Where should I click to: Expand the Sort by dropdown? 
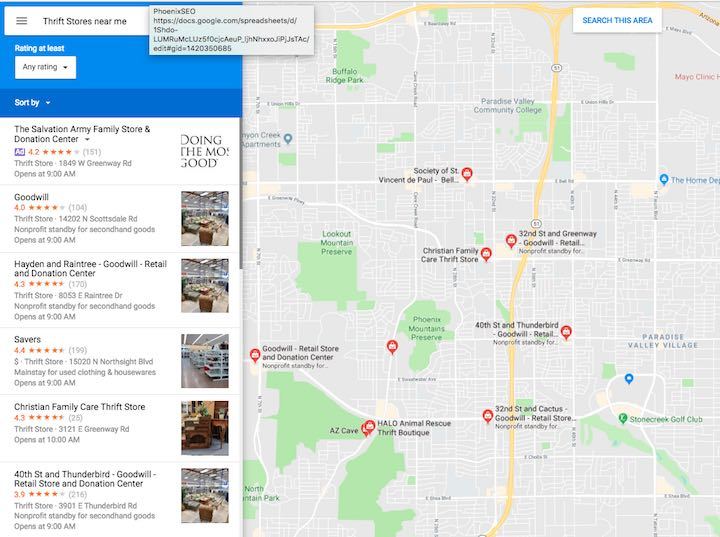tap(32, 102)
